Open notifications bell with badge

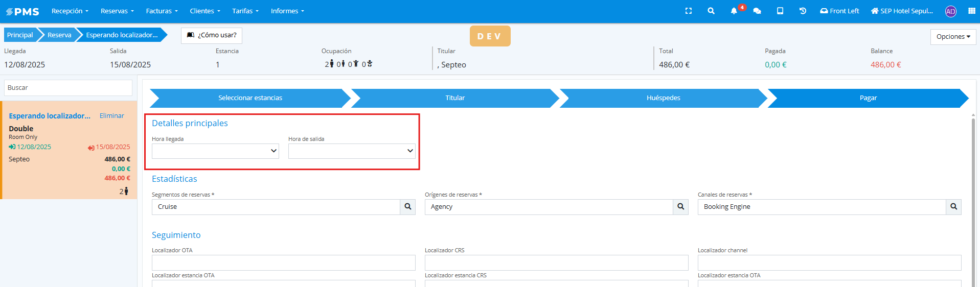pyautogui.click(x=734, y=11)
